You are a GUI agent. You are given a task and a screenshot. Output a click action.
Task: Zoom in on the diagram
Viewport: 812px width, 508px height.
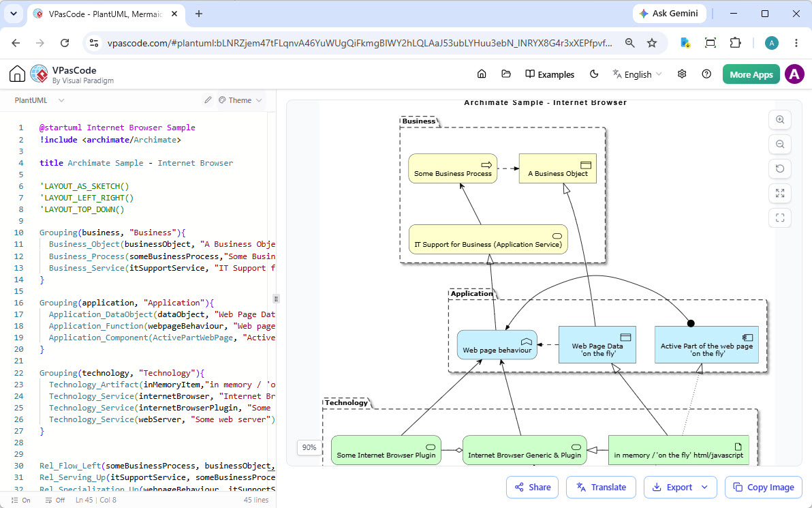(x=780, y=120)
